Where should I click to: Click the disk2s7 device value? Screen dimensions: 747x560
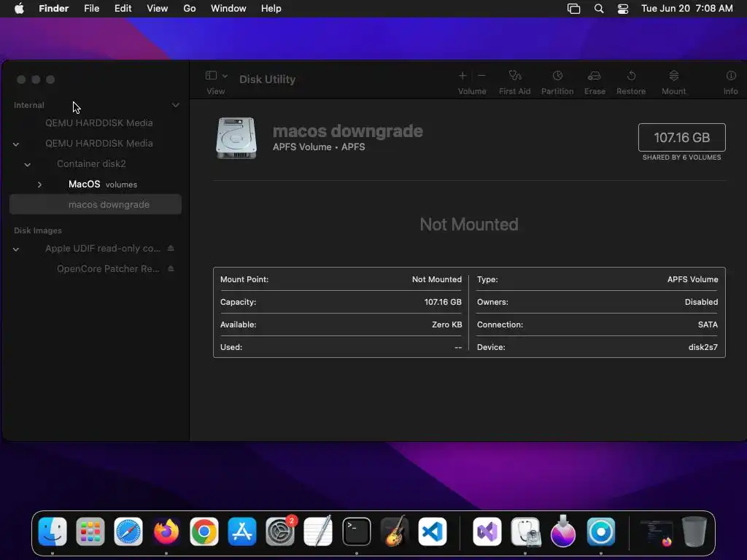[x=703, y=347]
